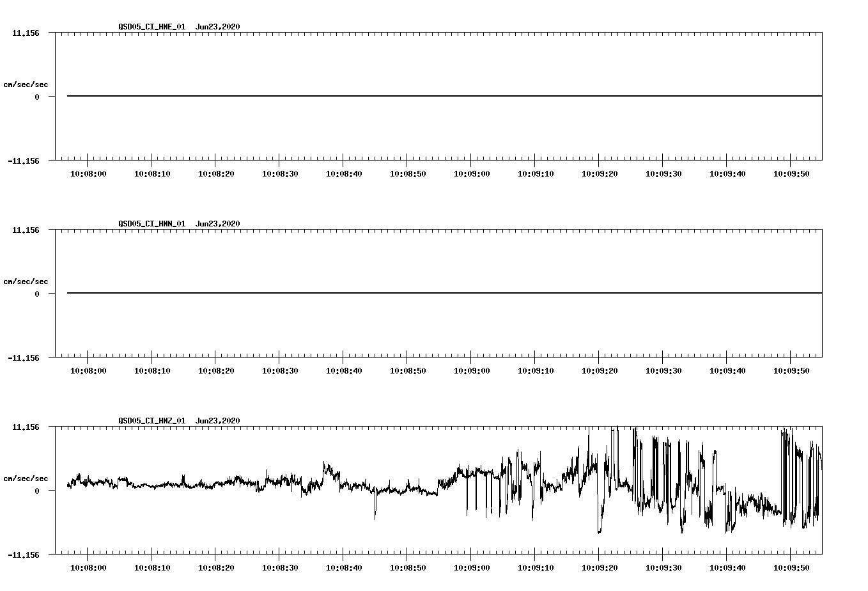Click the 10:08:50 time label under HNZ plot
The width and height of the screenshot is (868, 591).
point(408,568)
